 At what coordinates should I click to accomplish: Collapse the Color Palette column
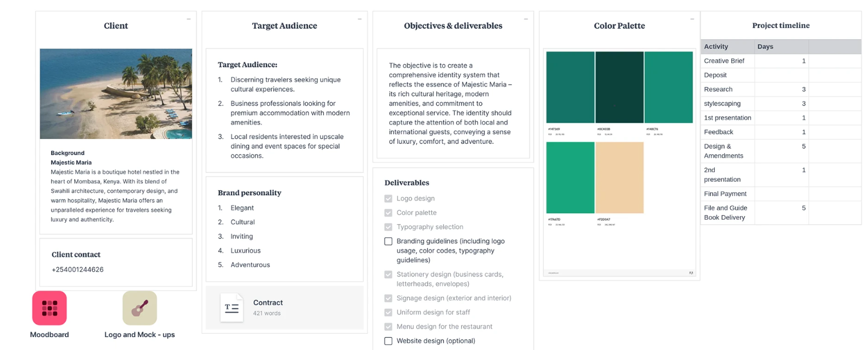(x=692, y=19)
